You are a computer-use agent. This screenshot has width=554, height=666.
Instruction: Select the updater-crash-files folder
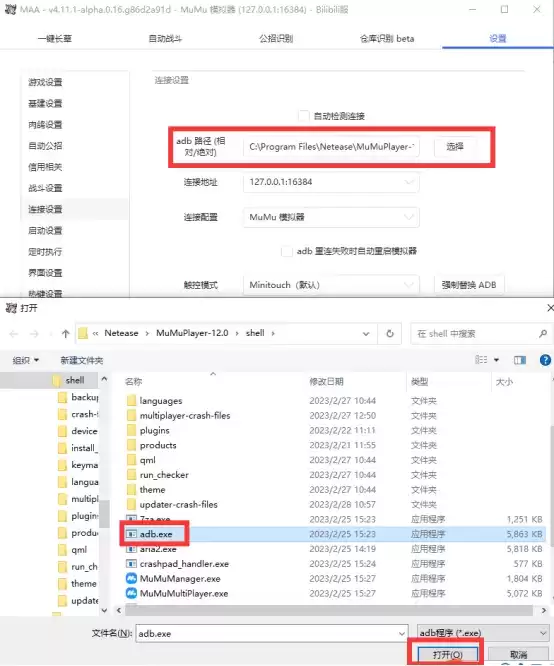[178, 505]
